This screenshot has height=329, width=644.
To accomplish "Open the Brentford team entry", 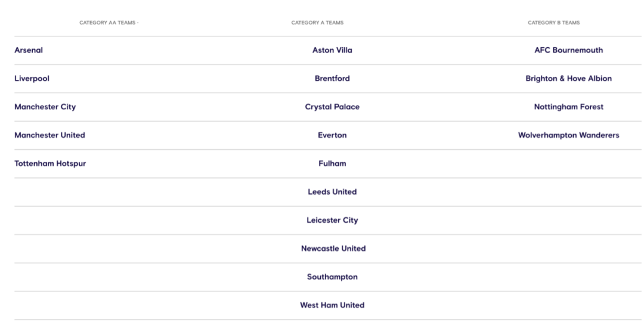I will tap(332, 78).
